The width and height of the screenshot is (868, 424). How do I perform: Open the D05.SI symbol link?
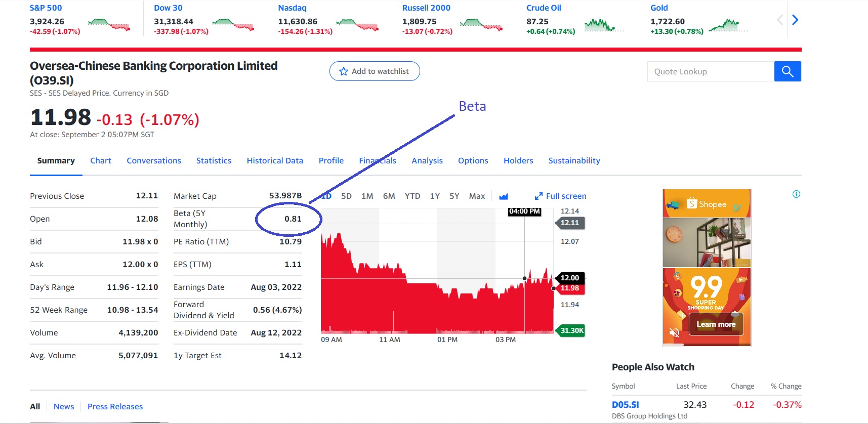click(625, 405)
